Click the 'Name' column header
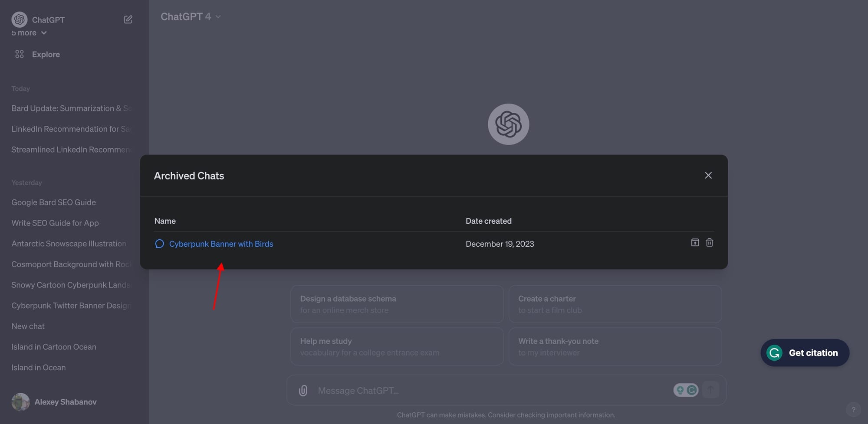Image resolution: width=868 pixels, height=424 pixels. click(165, 221)
